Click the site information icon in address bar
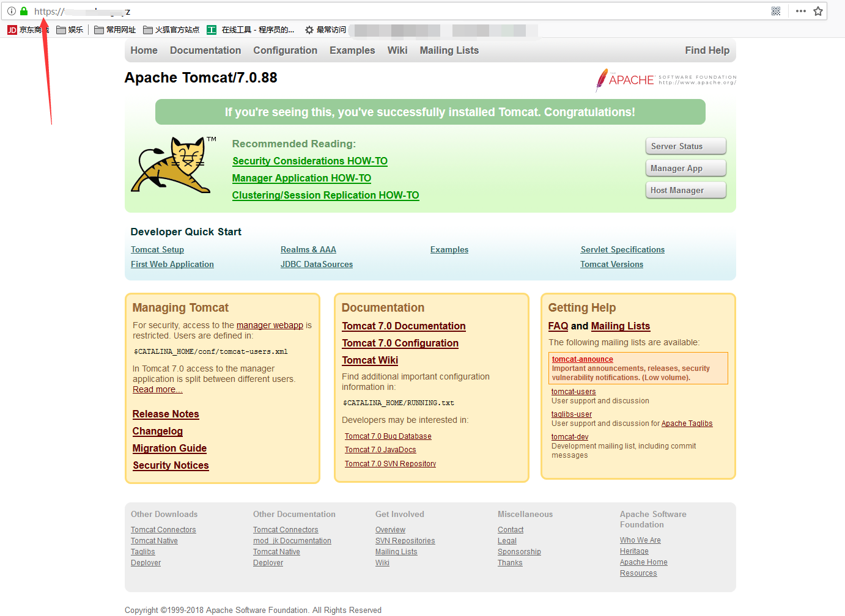845x616 pixels. click(12, 11)
